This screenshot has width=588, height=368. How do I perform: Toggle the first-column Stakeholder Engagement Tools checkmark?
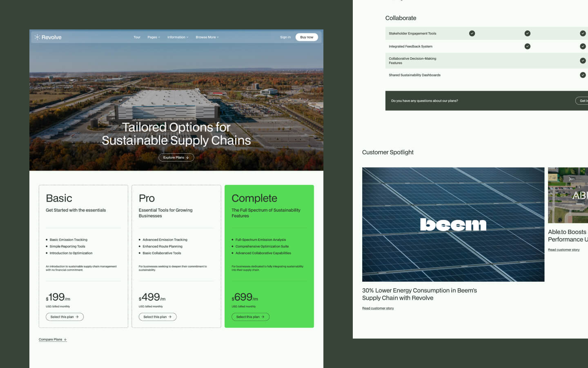472,33
